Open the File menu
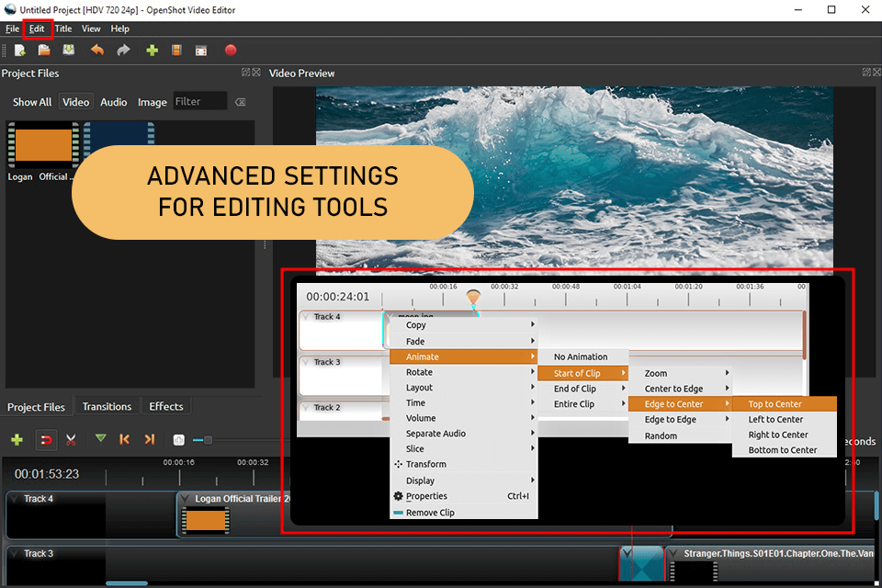This screenshot has height=588, width=882. (x=12, y=28)
